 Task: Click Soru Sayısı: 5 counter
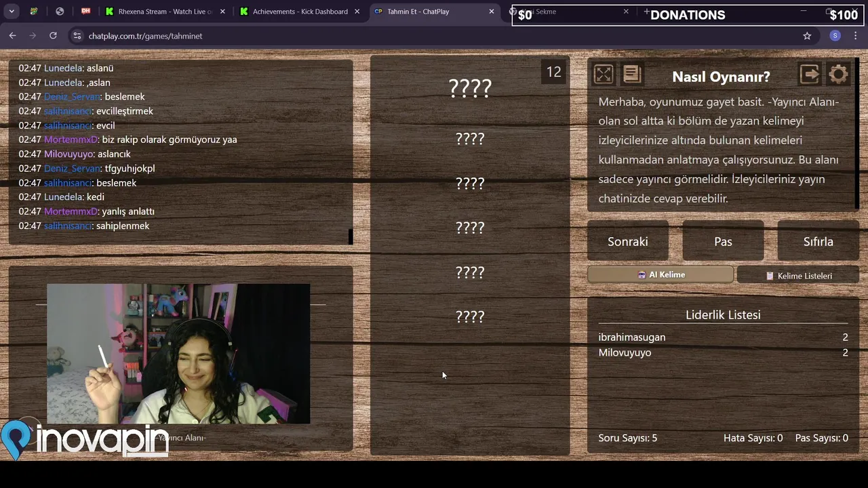pyautogui.click(x=628, y=438)
